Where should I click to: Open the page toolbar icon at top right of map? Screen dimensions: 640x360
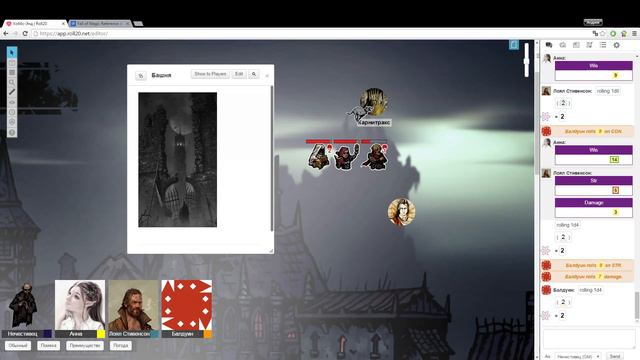(x=514, y=44)
